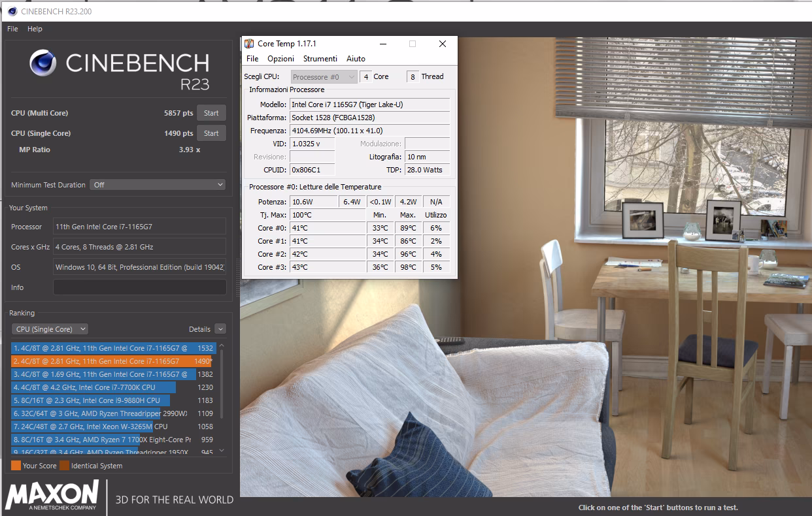Close the Core Temp window
This screenshot has width=812, height=516.
click(x=443, y=44)
